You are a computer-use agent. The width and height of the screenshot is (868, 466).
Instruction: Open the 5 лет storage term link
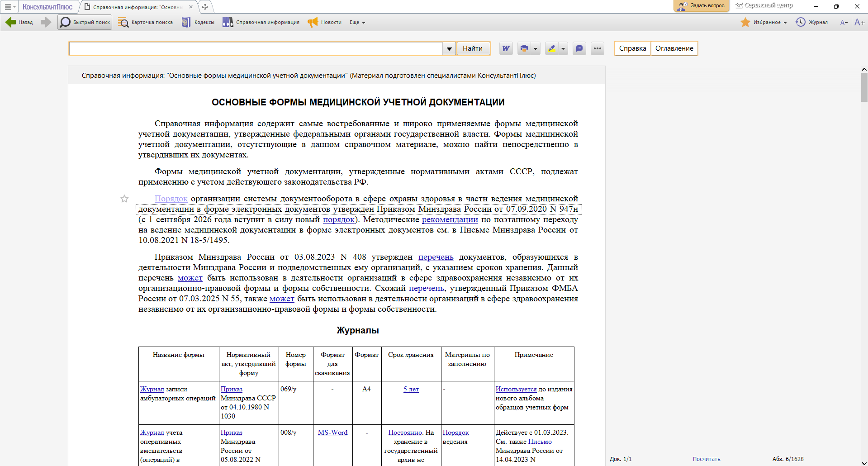(x=411, y=389)
